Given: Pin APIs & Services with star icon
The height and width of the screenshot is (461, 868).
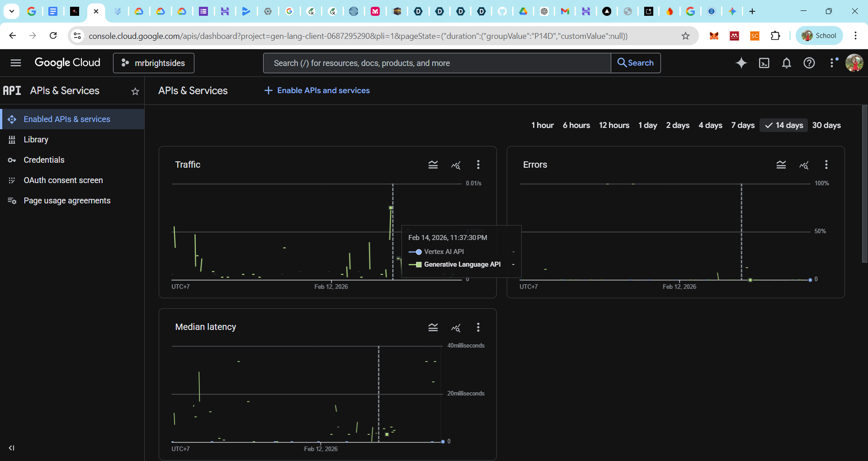Looking at the screenshot, I should point(135,91).
